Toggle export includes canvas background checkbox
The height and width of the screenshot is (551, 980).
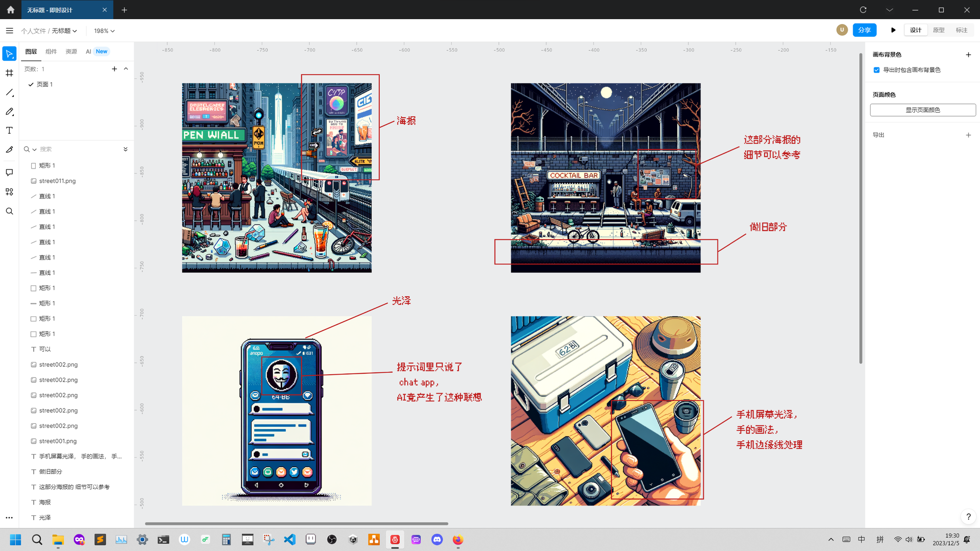click(877, 70)
